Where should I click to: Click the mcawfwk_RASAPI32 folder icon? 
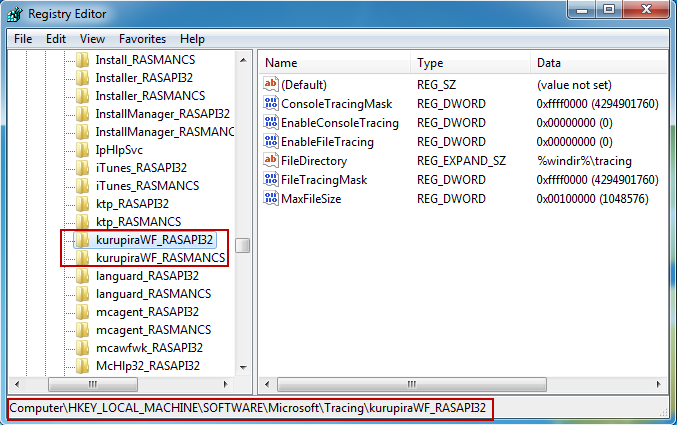(x=82, y=348)
